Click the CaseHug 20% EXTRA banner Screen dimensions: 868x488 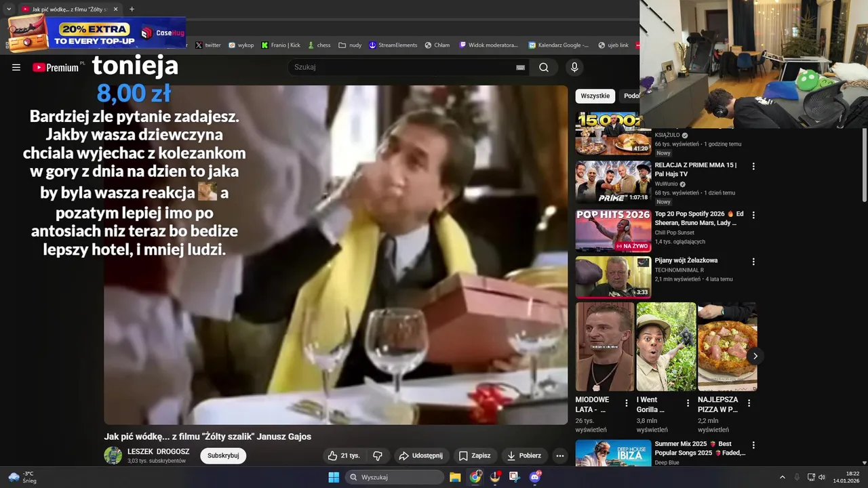(x=96, y=33)
